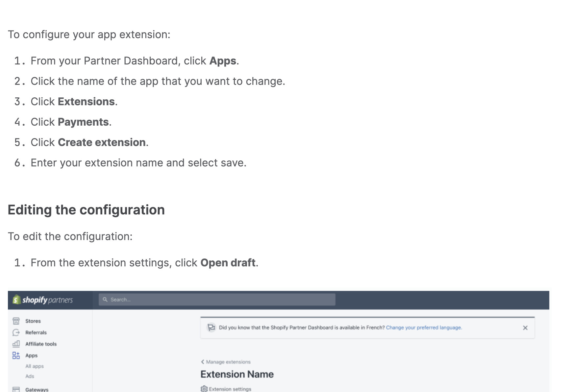Screen dimensions: 571x392
Task: Click the Extension Name page title
Action: pyautogui.click(x=237, y=374)
